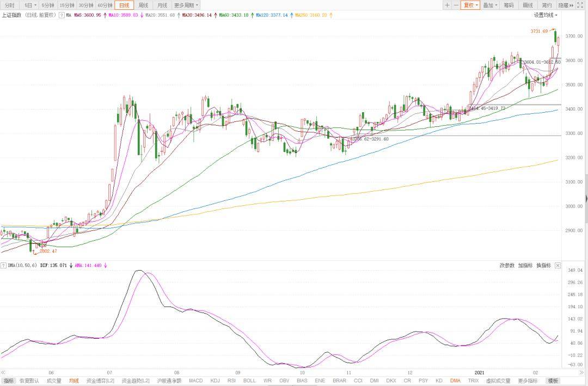Toggle 均线 moving average indicator
Screen dimensions: 588x386
point(74,381)
